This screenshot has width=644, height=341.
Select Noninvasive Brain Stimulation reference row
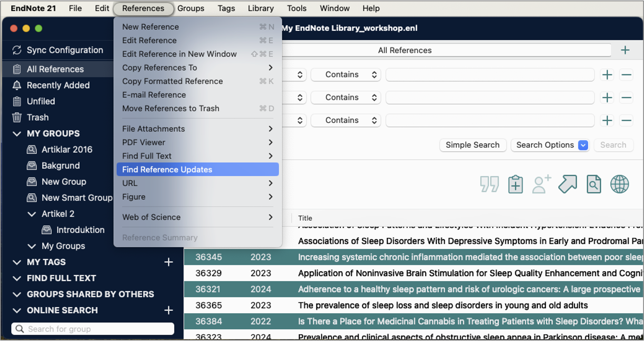414,273
